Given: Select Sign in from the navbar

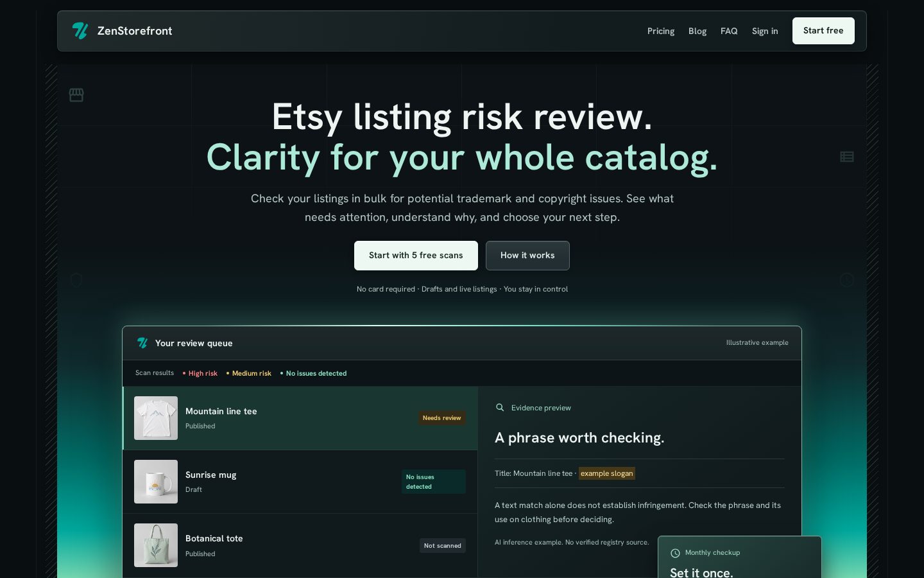Looking at the screenshot, I should tap(765, 31).
